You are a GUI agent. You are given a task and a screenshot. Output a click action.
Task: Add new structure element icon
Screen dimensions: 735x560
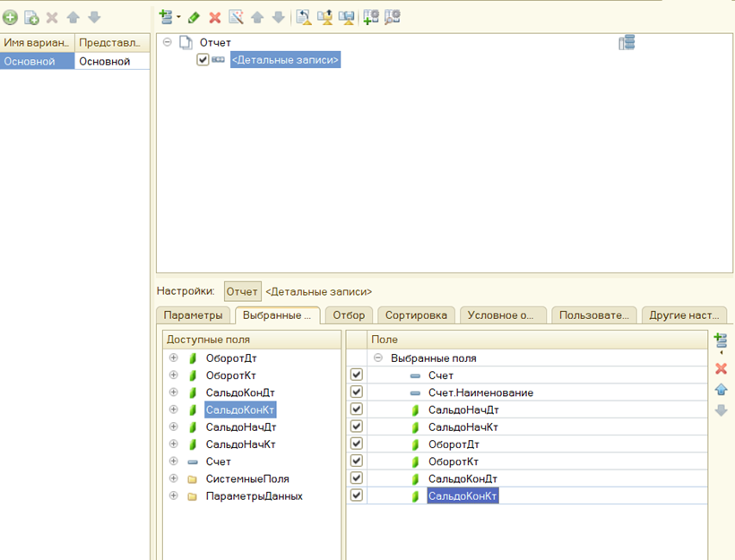[166, 17]
